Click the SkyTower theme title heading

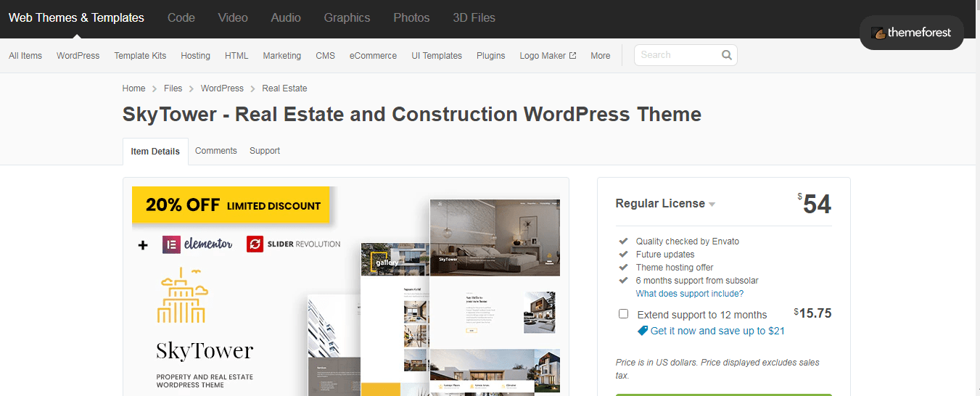tap(412, 115)
